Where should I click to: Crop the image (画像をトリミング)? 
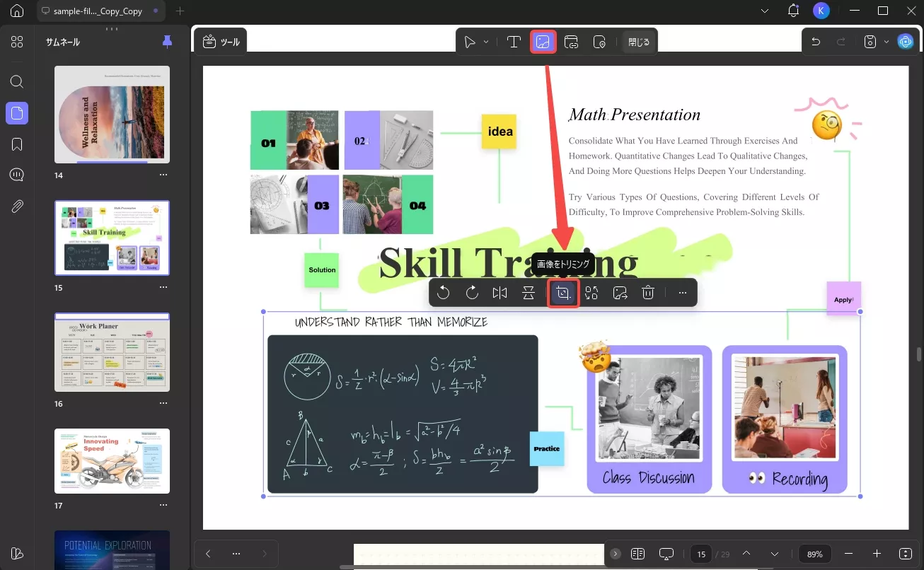tap(564, 293)
